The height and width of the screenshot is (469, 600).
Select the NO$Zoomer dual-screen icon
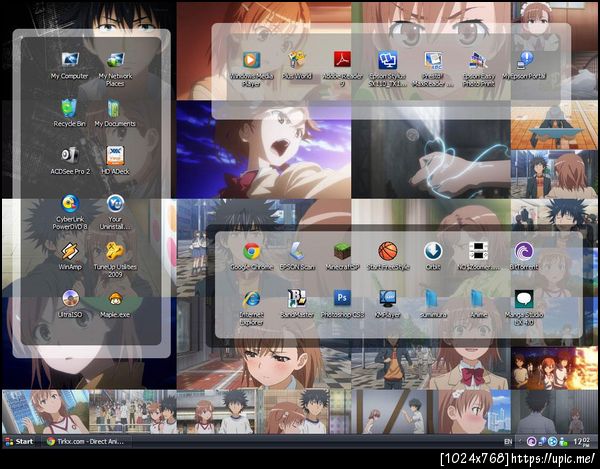pos(478,251)
